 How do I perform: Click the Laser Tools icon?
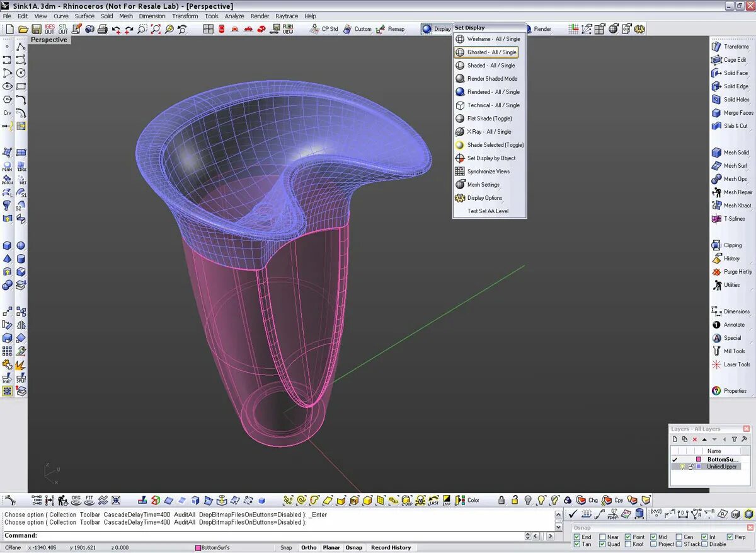[x=716, y=364]
